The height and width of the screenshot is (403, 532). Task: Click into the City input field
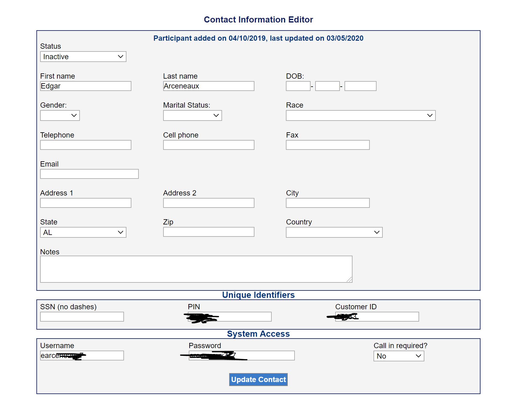pos(328,203)
